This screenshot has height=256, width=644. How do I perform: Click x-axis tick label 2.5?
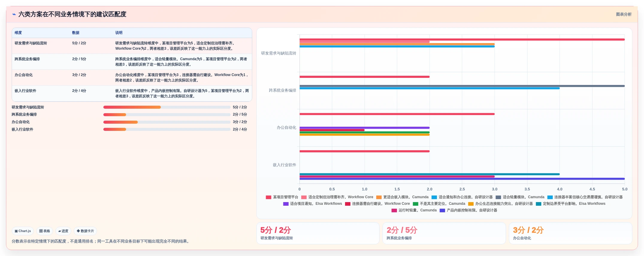[462, 189]
